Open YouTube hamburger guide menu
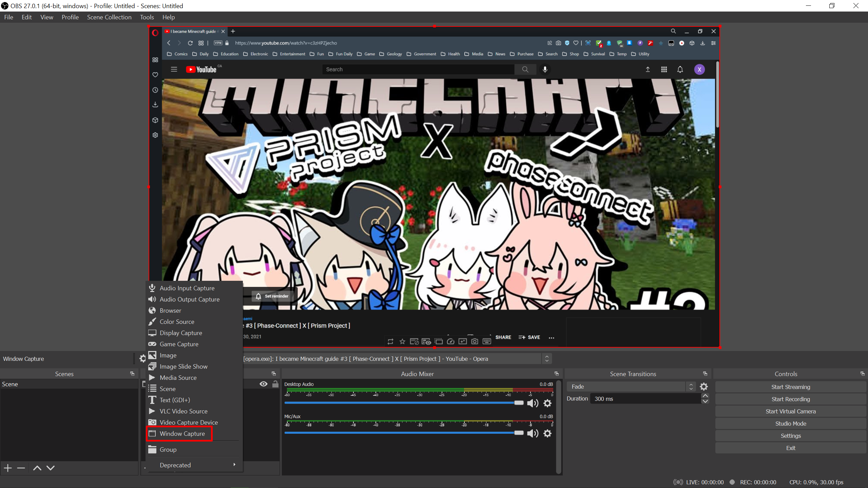The height and width of the screenshot is (488, 868). coord(174,69)
